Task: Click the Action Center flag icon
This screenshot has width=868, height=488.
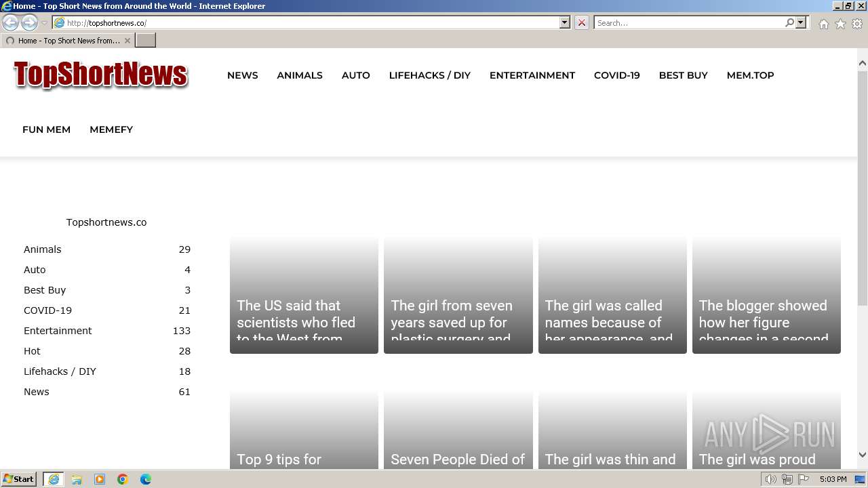Action: [x=804, y=479]
